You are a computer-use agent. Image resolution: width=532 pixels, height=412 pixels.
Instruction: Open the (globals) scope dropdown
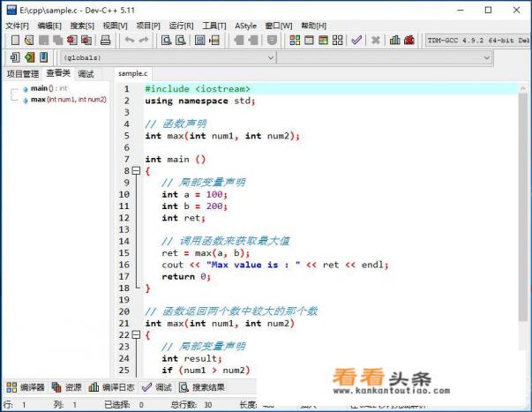point(168,57)
